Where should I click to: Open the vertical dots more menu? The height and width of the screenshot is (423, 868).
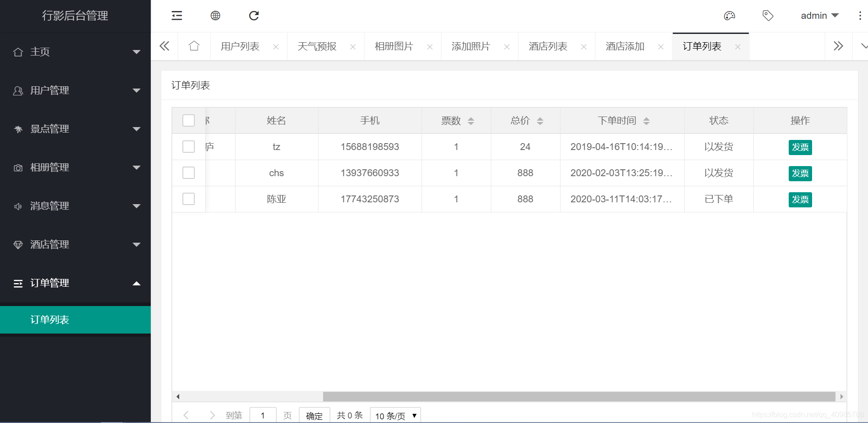pos(860,16)
